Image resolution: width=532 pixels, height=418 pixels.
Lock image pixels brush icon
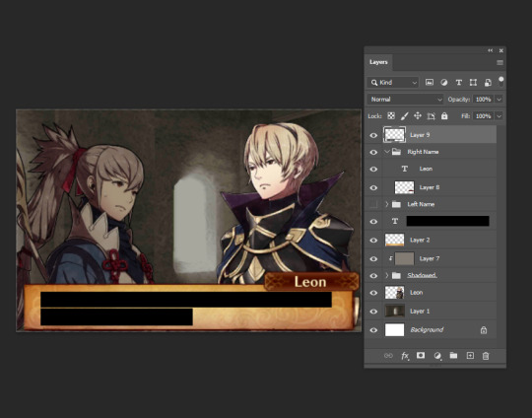[404, 116]
